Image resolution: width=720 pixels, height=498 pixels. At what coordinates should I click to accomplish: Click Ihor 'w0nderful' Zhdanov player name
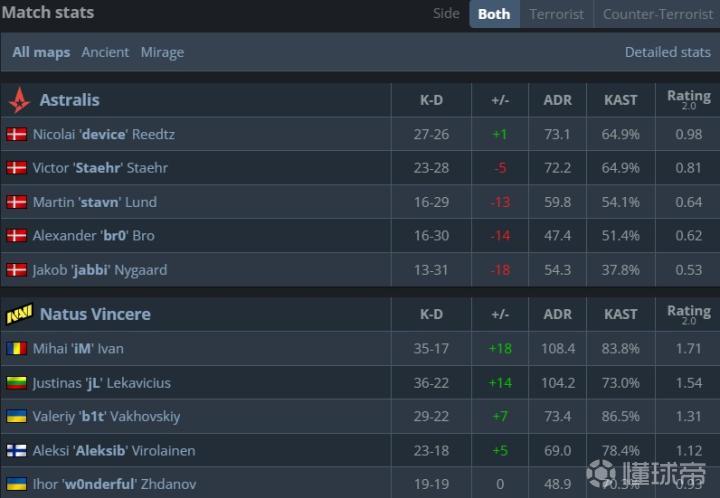[x=114, y=485]
